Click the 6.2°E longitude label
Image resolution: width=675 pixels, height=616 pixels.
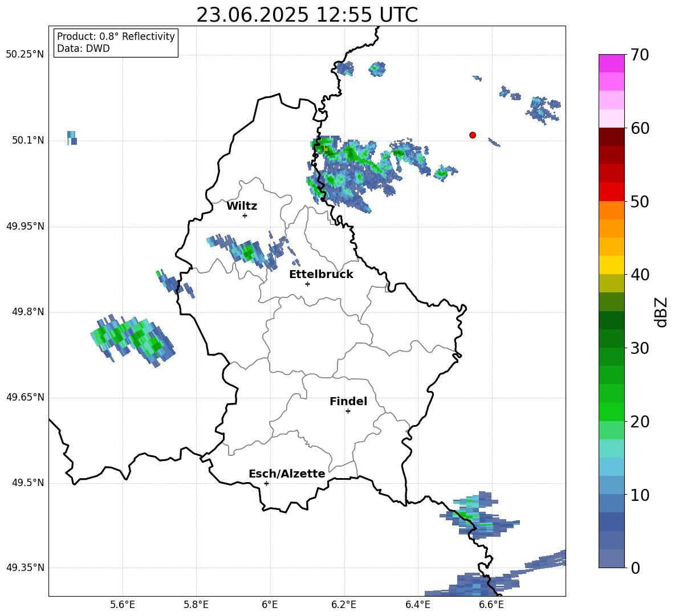point(344,605)
